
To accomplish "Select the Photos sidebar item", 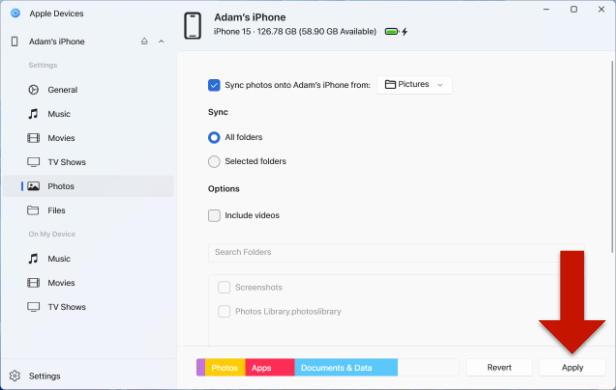I will pos(88,186).
